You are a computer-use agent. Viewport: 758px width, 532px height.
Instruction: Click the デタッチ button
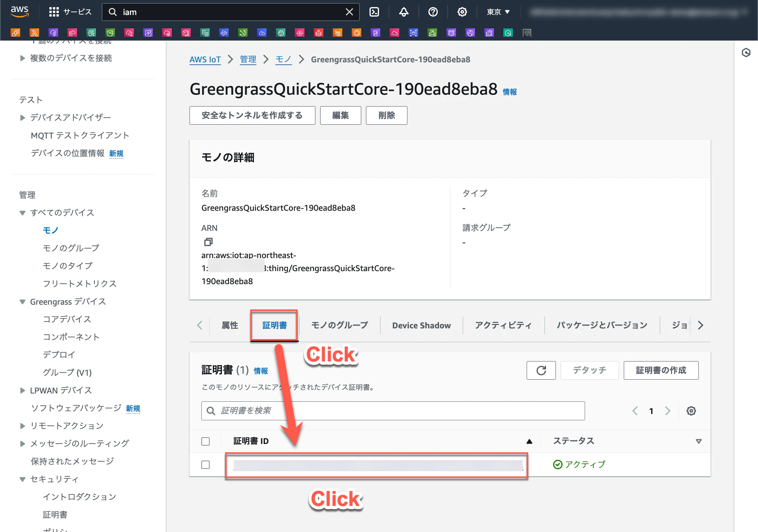(x=589, y=370)
